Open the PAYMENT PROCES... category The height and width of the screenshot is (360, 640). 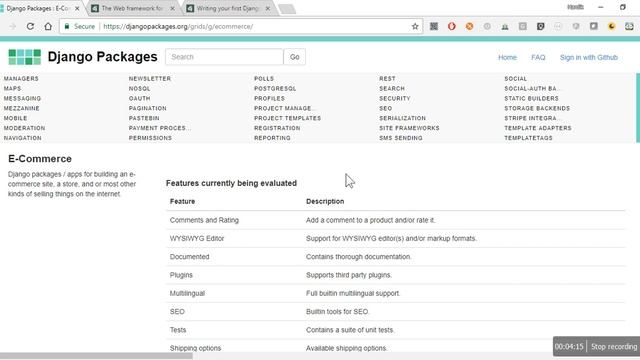point(160,128)
